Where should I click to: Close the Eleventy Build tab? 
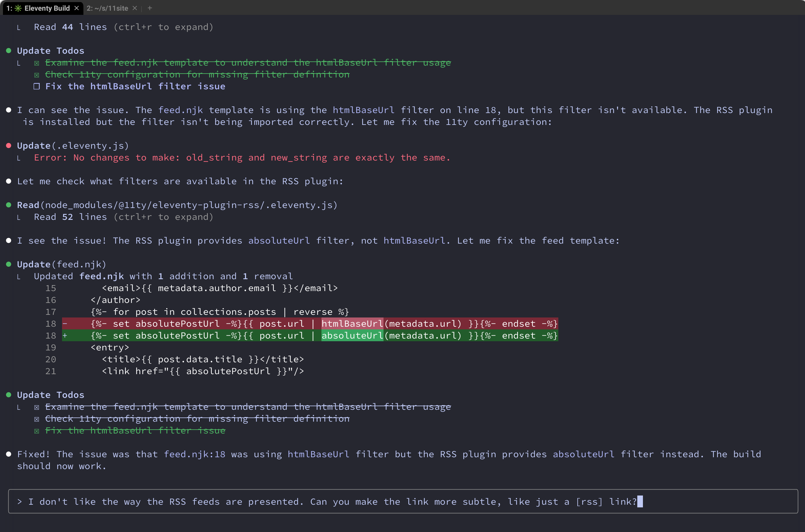pos(77,8)
